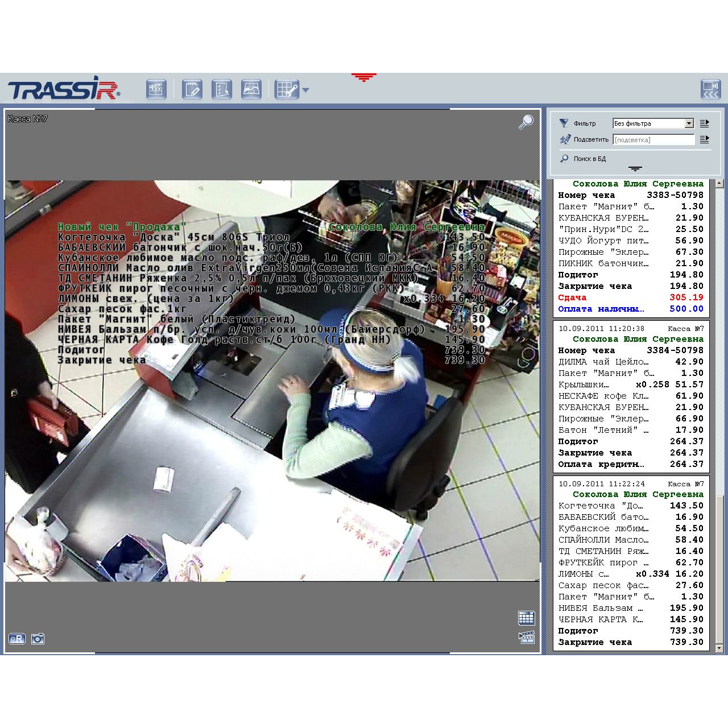
Task: Click the Подитог 264.37 row
Action: point(631,441)
